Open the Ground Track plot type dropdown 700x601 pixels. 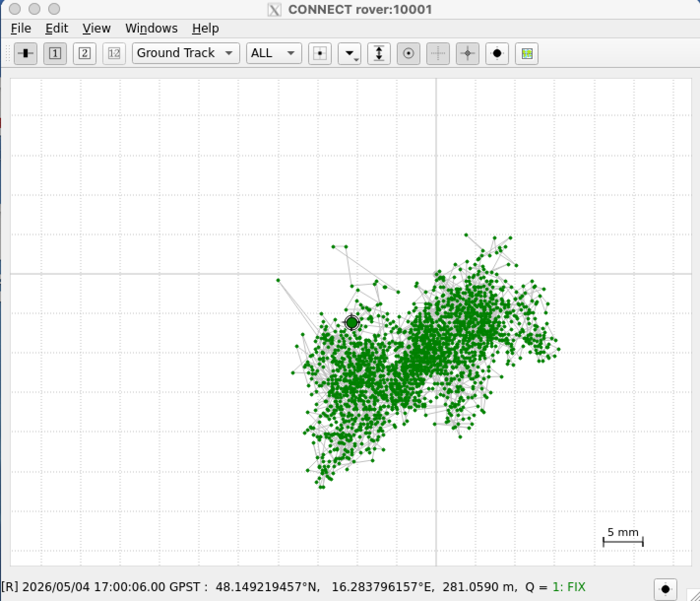point(186,53)
